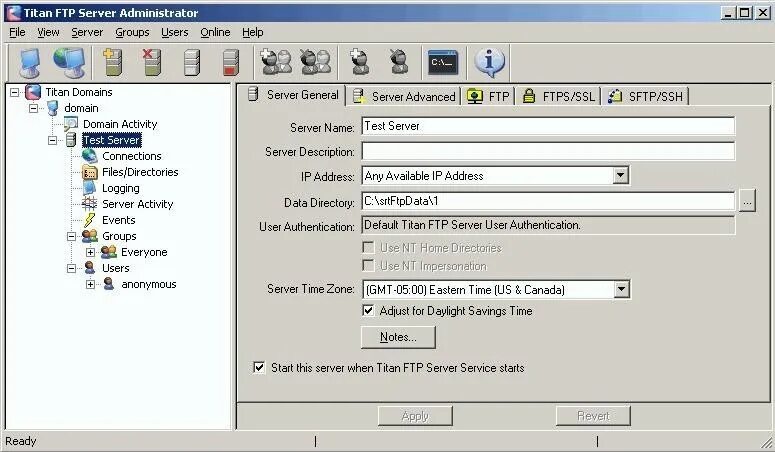775x452 pixels.
Task: Expand the Everyone group node
Action: [x=90, y=252]
